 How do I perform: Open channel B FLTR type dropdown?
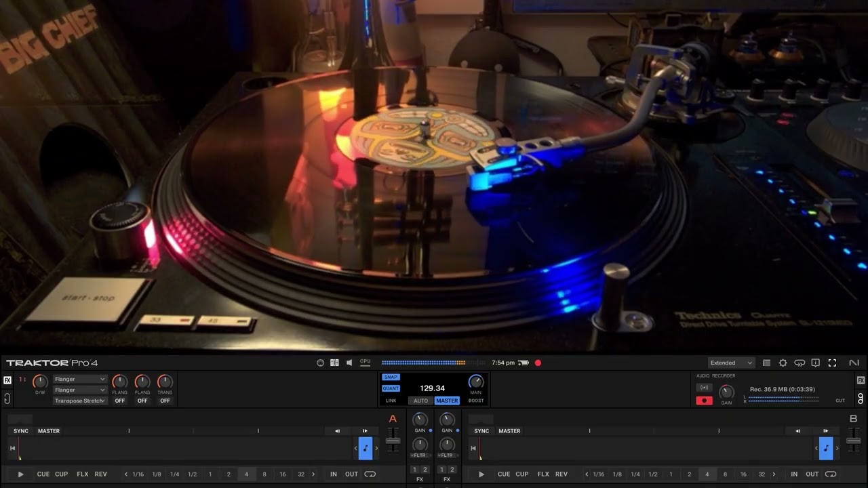pos(447,455)
